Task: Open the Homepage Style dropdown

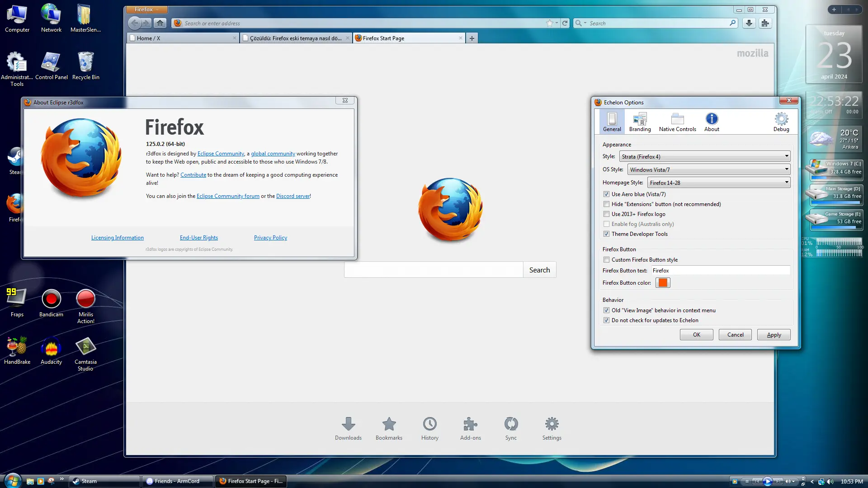Action: point(719,183)
